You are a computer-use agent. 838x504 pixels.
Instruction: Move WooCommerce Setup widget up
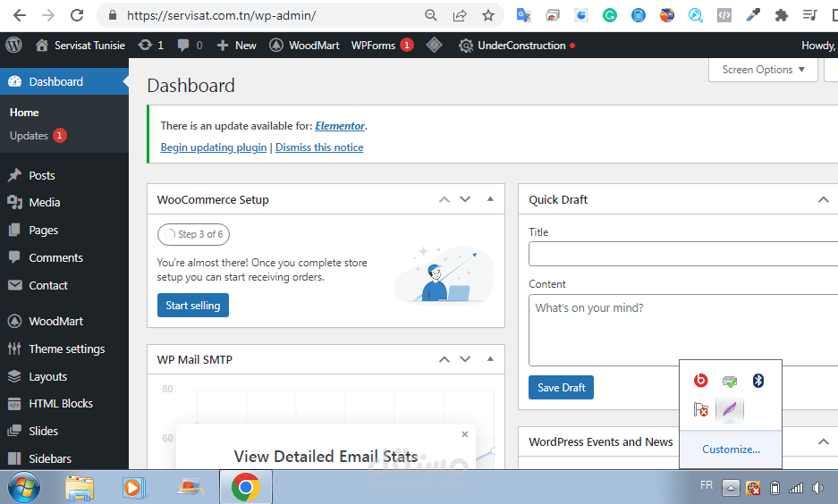(444, 199)
